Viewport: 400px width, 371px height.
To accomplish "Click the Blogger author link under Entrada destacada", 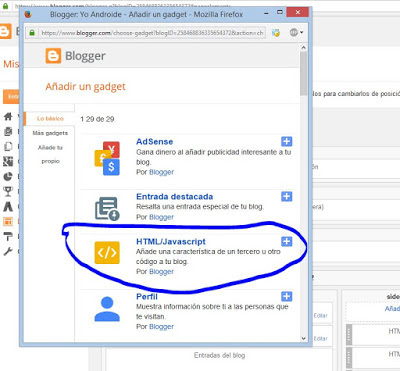I will [161, 217].
